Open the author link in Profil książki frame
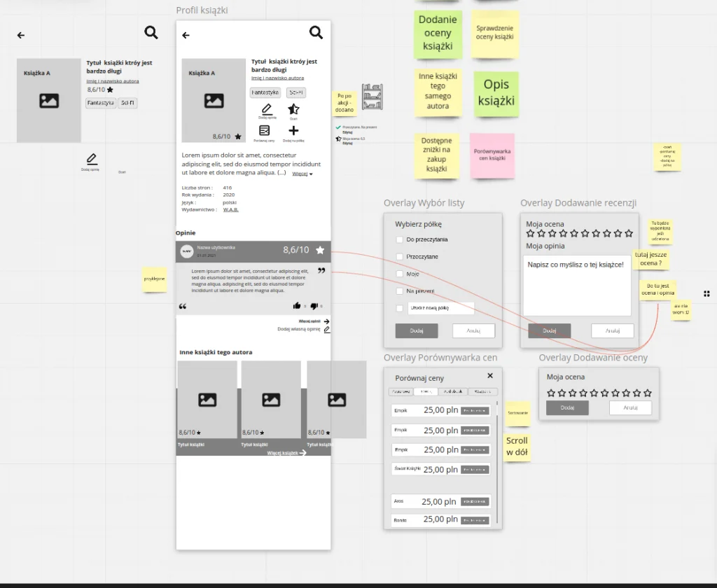The width and height of the screenshot is (717, 588). [x=277, y=78]
